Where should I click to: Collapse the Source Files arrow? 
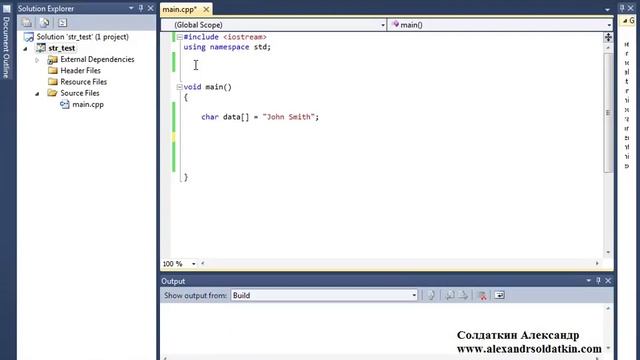37,93
